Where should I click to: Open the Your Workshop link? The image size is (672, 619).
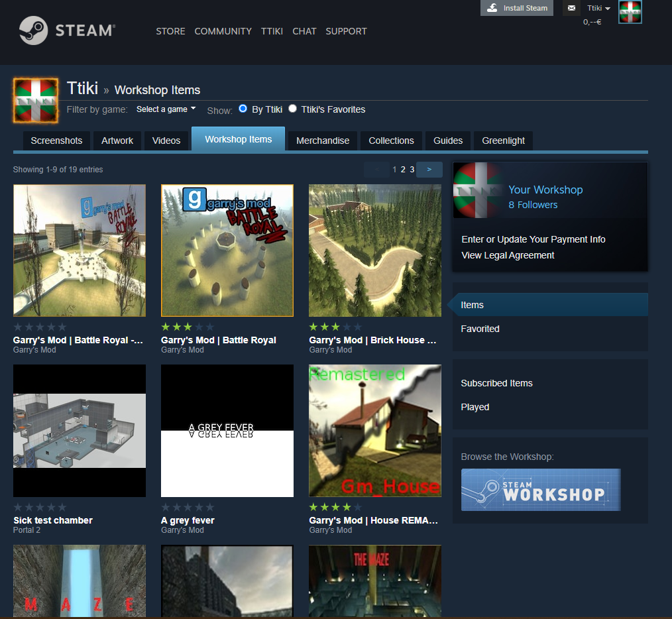545,190
